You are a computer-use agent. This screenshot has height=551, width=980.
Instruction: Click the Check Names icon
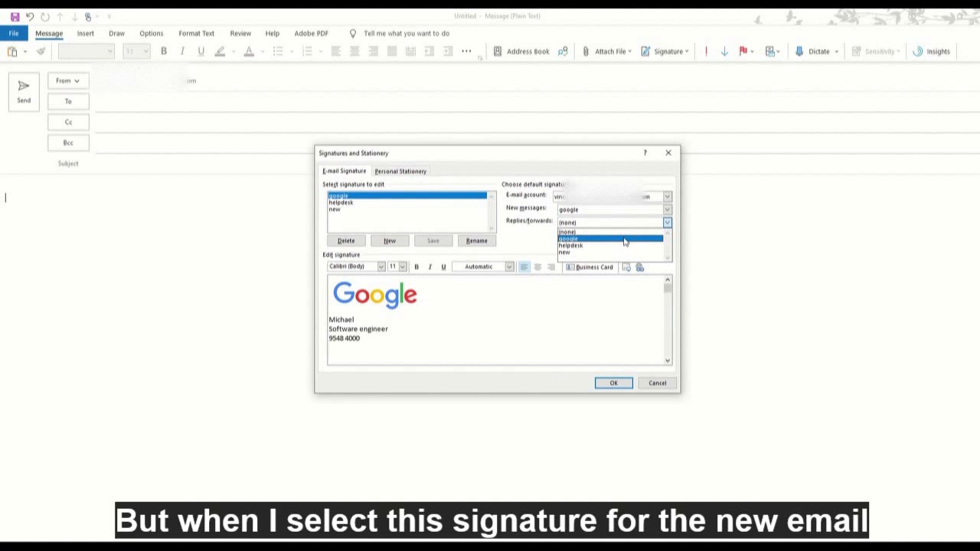click(563, 51)
